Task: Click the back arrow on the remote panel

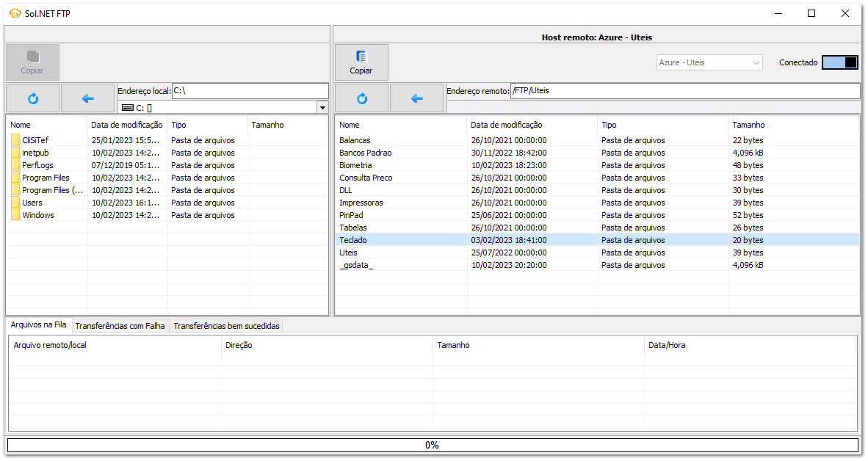Action: 416,98
